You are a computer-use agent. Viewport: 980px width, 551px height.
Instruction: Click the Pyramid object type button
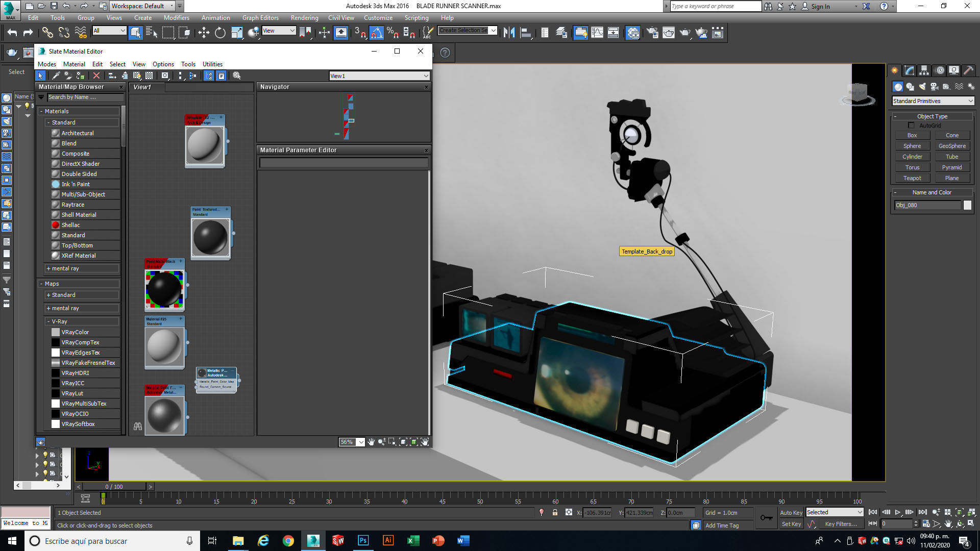coord(952,167)
